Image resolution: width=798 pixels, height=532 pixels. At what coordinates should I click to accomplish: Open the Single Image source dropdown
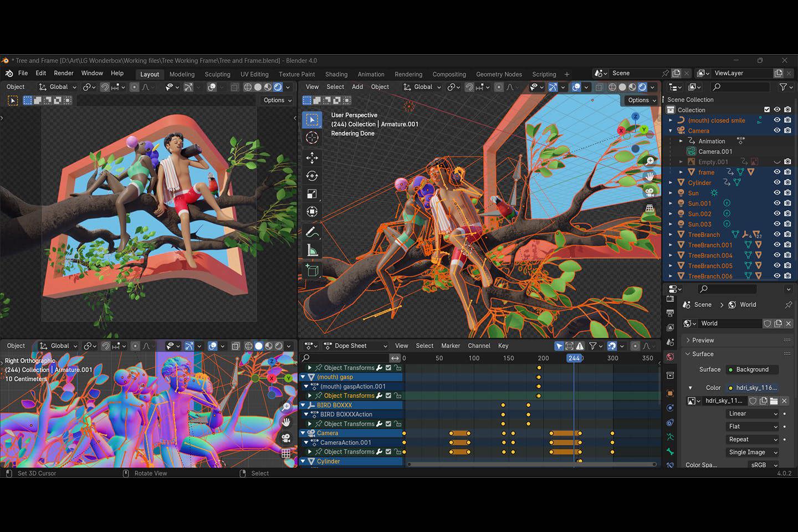[x=753, y=452]
